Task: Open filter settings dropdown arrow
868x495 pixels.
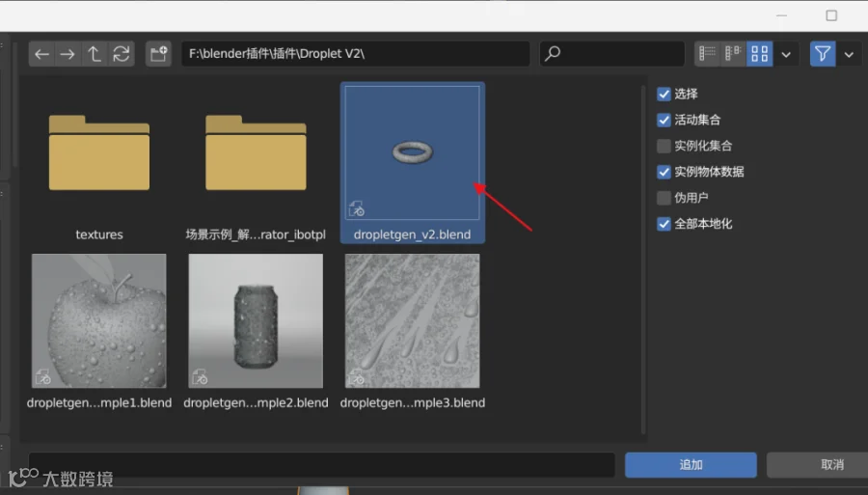Action: 849,54
